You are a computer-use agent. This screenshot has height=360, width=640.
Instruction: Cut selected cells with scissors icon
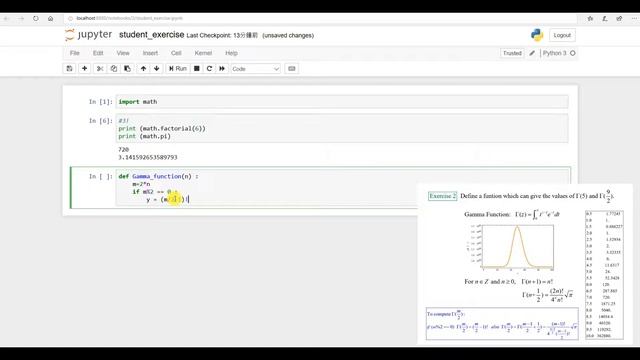(100, 69)
